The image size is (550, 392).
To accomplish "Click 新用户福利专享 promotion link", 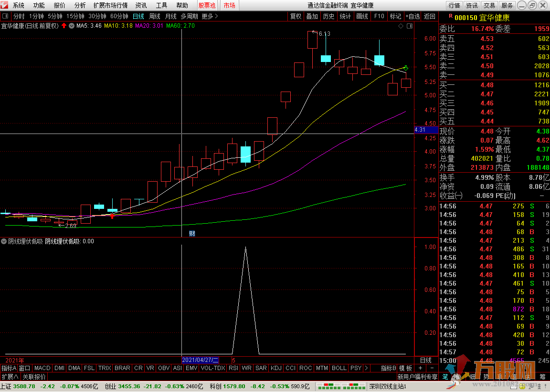I will (417, 377).
